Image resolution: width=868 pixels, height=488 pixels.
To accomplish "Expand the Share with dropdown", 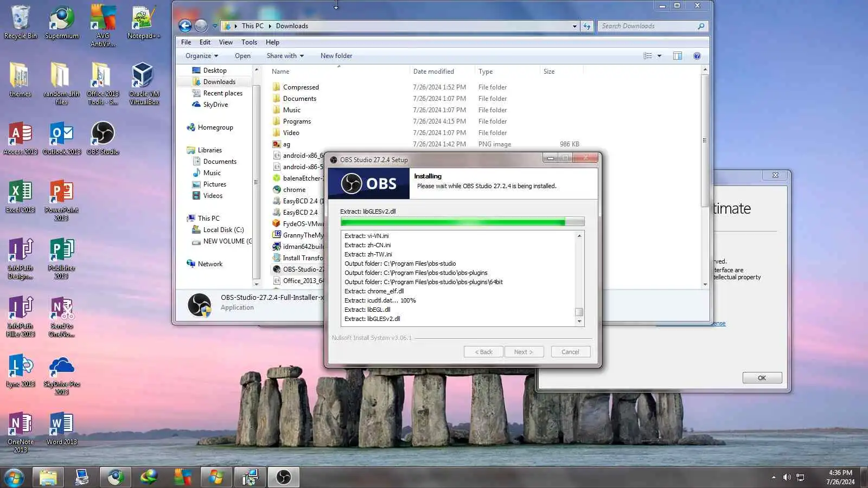I will [285, 56].
